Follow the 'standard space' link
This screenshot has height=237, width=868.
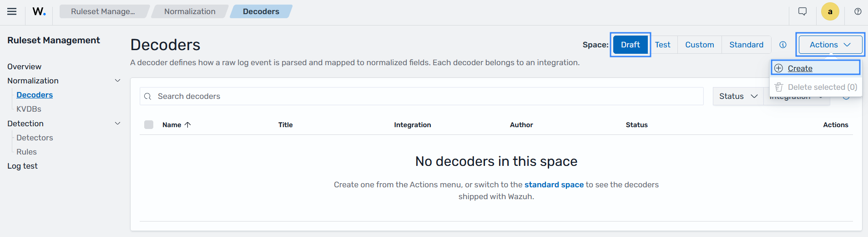554,185
